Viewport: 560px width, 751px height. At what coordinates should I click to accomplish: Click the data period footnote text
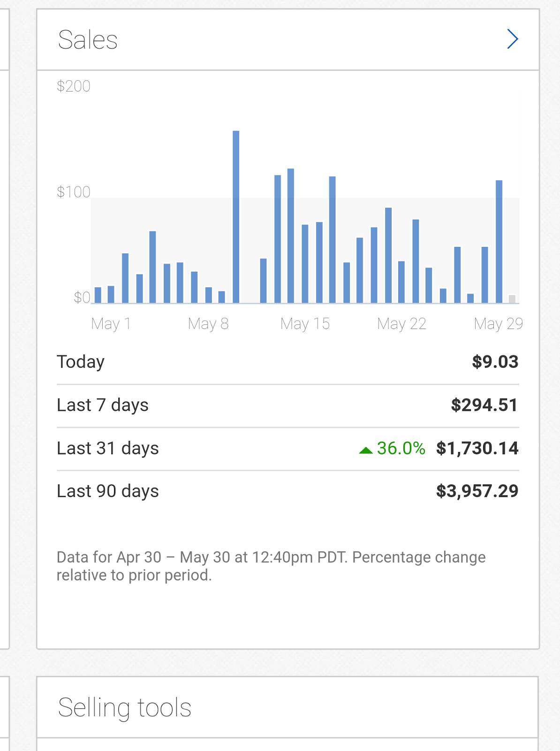271,566
